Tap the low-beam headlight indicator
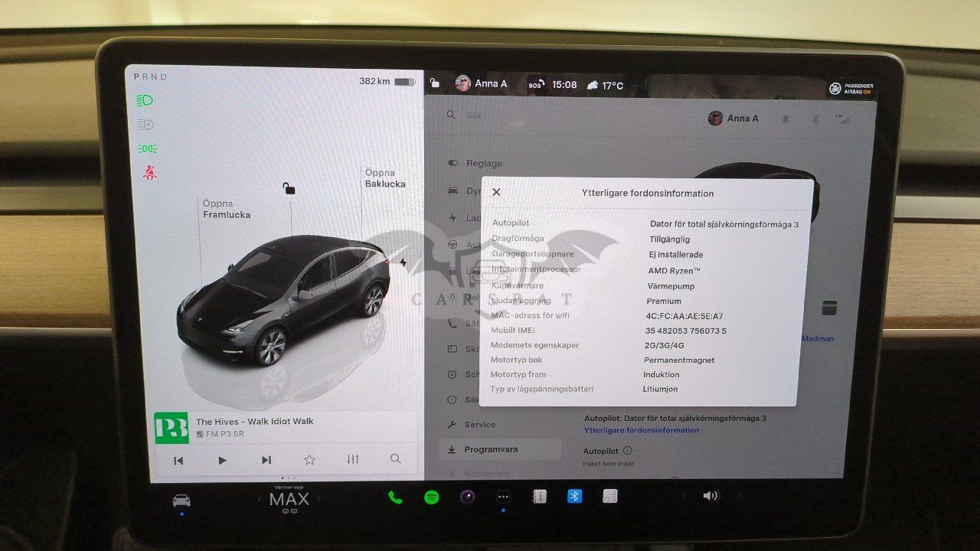The height and width of the screenshot is (551, 980). click(x=145, y=100)
